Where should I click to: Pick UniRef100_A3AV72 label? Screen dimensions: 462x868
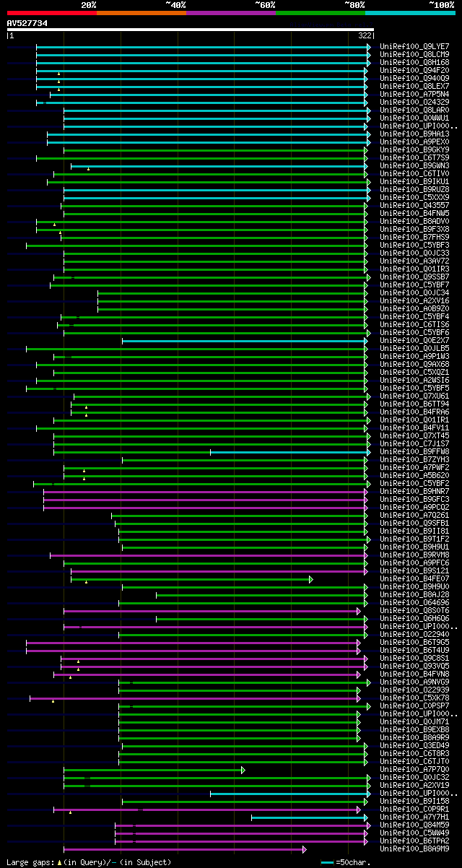point(414,261)
